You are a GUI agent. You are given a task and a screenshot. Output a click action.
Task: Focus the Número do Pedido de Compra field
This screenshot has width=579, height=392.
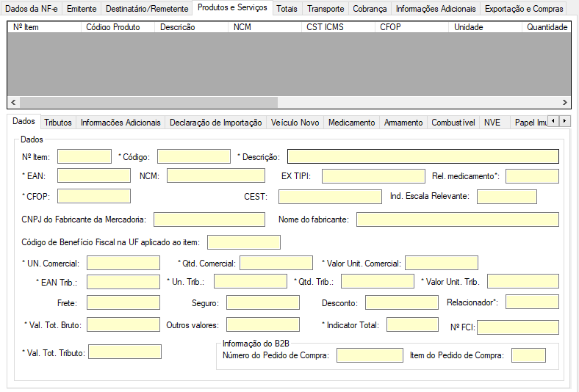click(370, 355)
